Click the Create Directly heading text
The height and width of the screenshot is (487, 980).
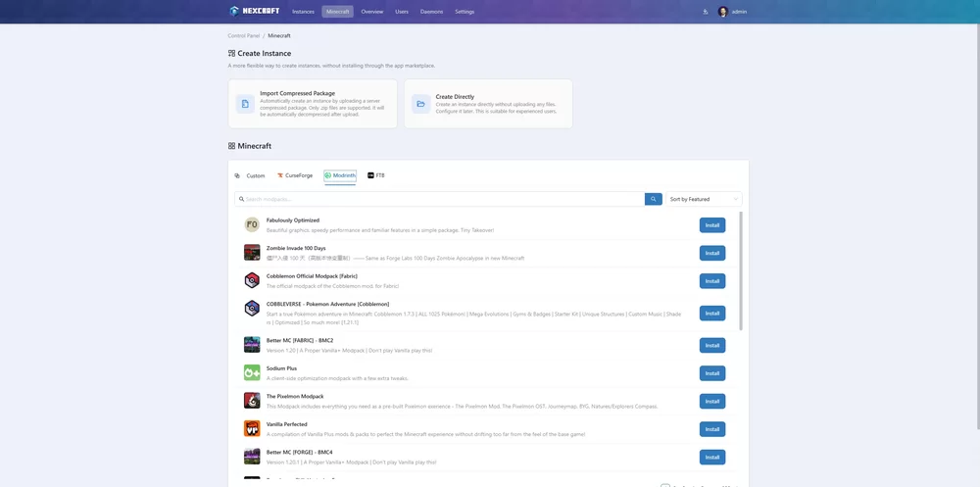click(455, 97)
